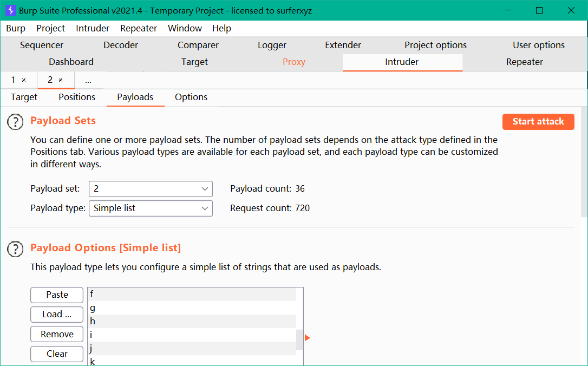Click the orange arrow beside payload list
Viewport: 588px width, 366px height.
(x=308, y=338)
